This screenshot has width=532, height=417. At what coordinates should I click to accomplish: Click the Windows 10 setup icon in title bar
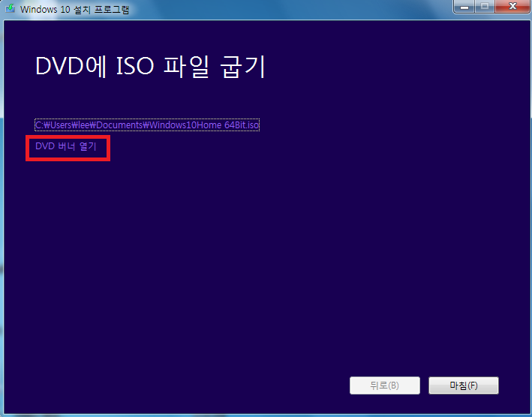point(11,8)
